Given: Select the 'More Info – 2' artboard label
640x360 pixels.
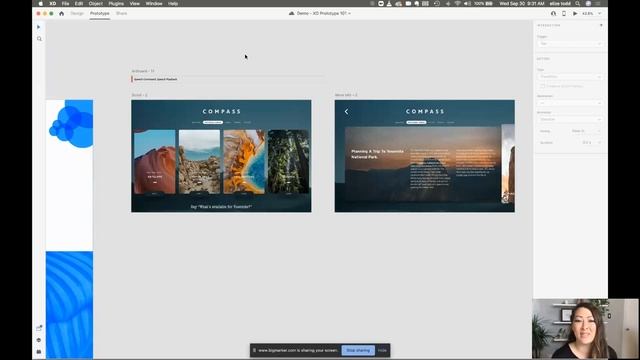Looking at the screenshot, I should pyautogui.click(x=346, y=95).
